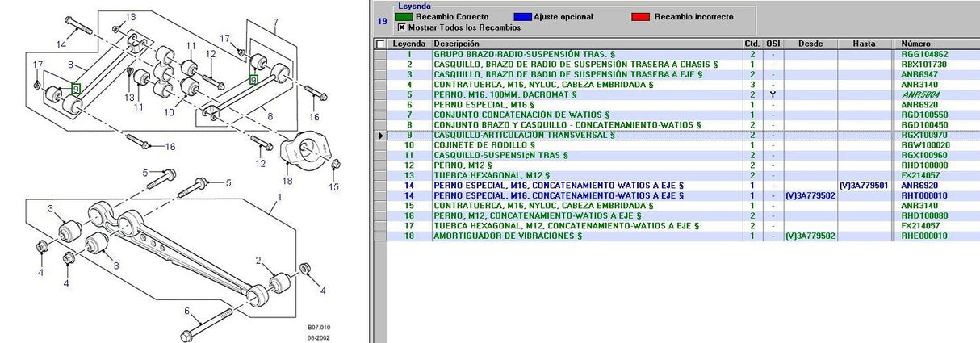Image resolution: width=980 pixels, height=343 pixels.
Task: Tick the select-all checkbox in the table header
Action: (380, 44)
